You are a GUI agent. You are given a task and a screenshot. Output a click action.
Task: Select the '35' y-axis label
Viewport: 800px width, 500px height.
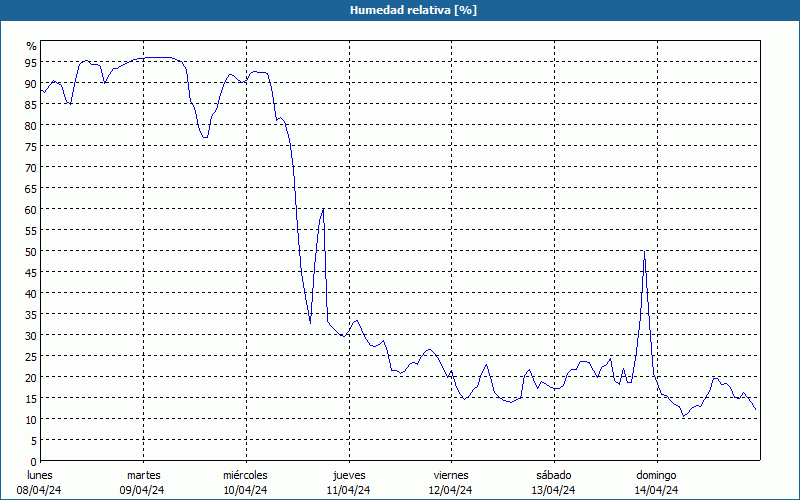tap(31, 314)
